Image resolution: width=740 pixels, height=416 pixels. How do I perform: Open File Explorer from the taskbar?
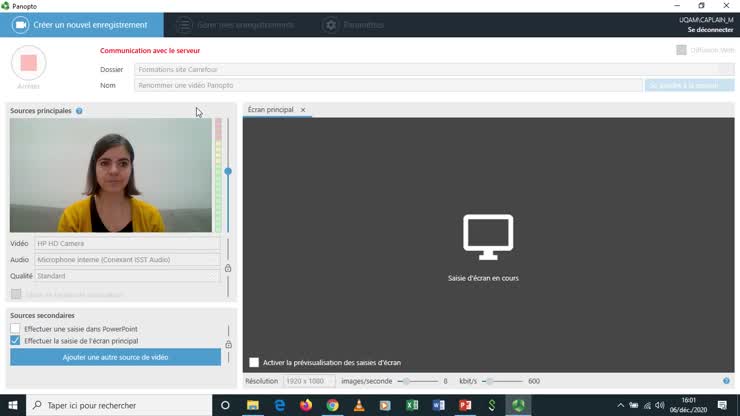click(x=253, y=405)
